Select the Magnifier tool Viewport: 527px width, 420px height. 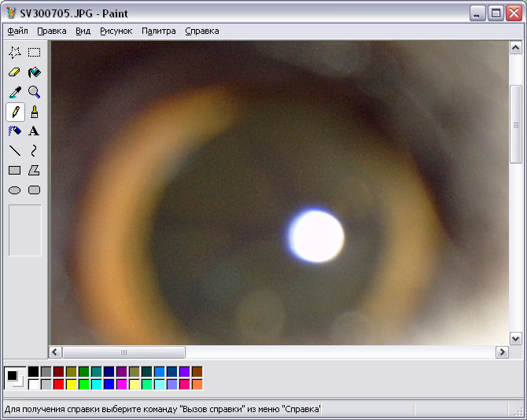34,92
